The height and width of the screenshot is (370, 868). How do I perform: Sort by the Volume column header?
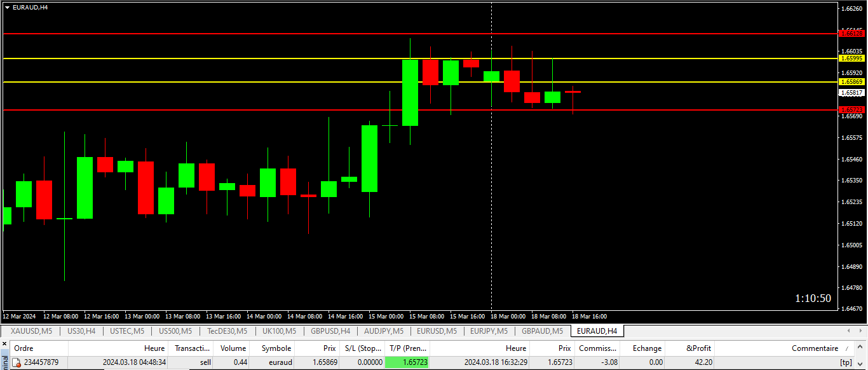click(x=231, y=348)
